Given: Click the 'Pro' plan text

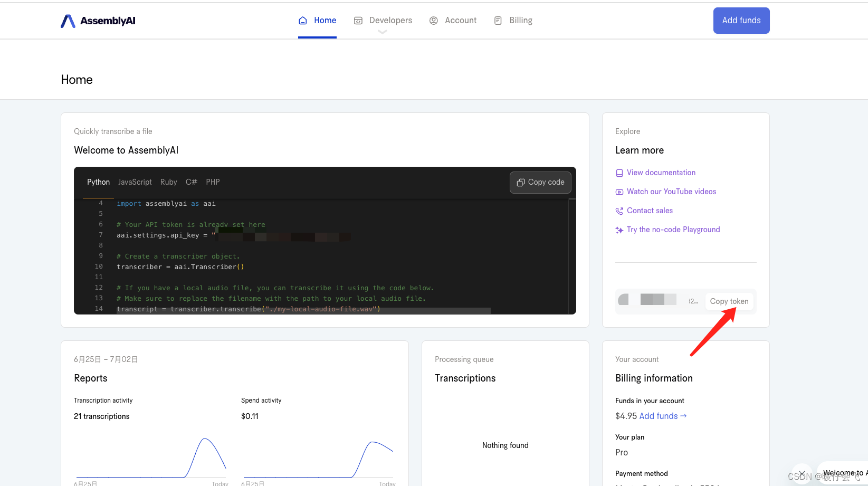Looking at the screenshot, I should pyautogui.click(x=622, y=452).
